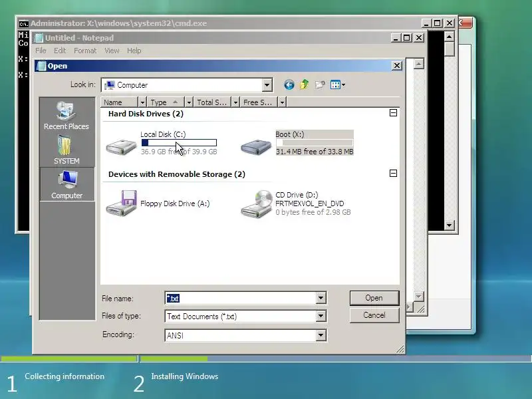Open Notepad View menu
Viewport: 532px width, 399px height.
tap(112, 51)
